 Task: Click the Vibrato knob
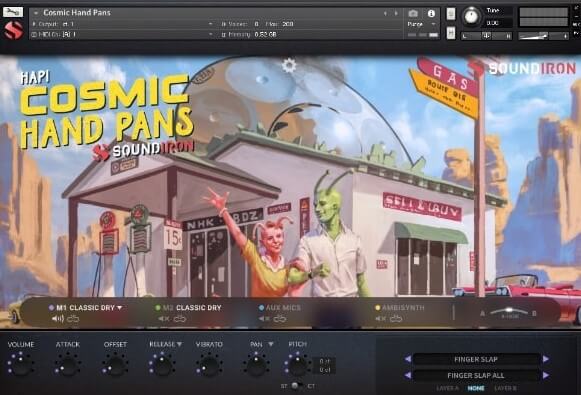tap(209, 365)
